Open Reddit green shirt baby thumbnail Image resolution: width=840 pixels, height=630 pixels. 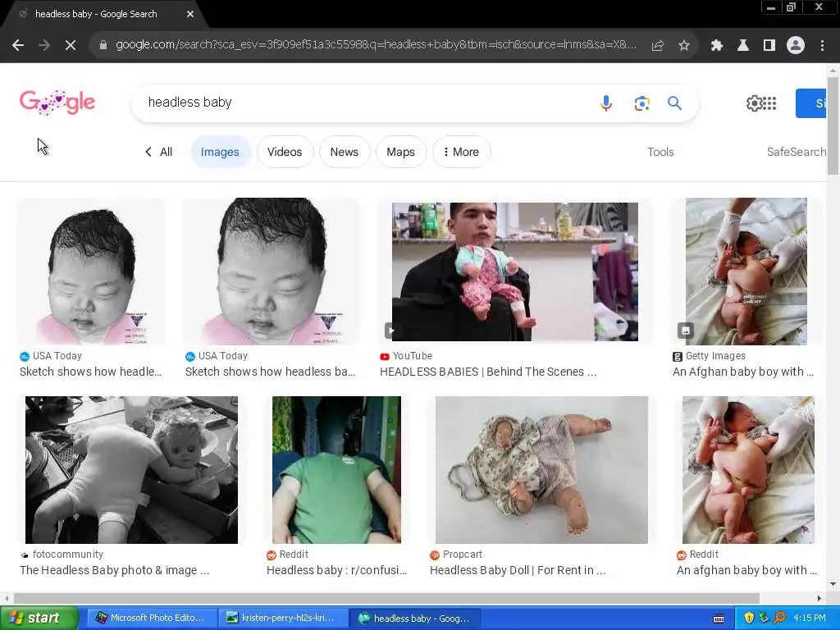point(336,470)
